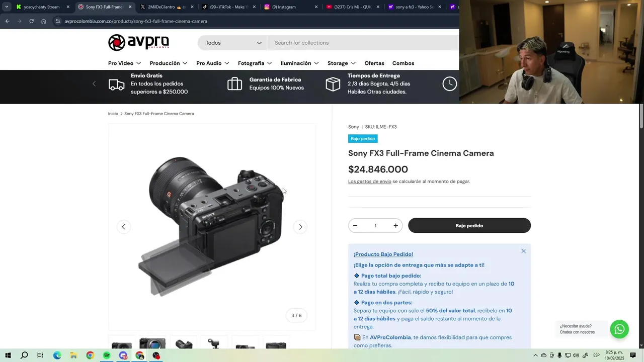Click the ¡Producto Bajo Pedido! heading link

click(383, 254)
